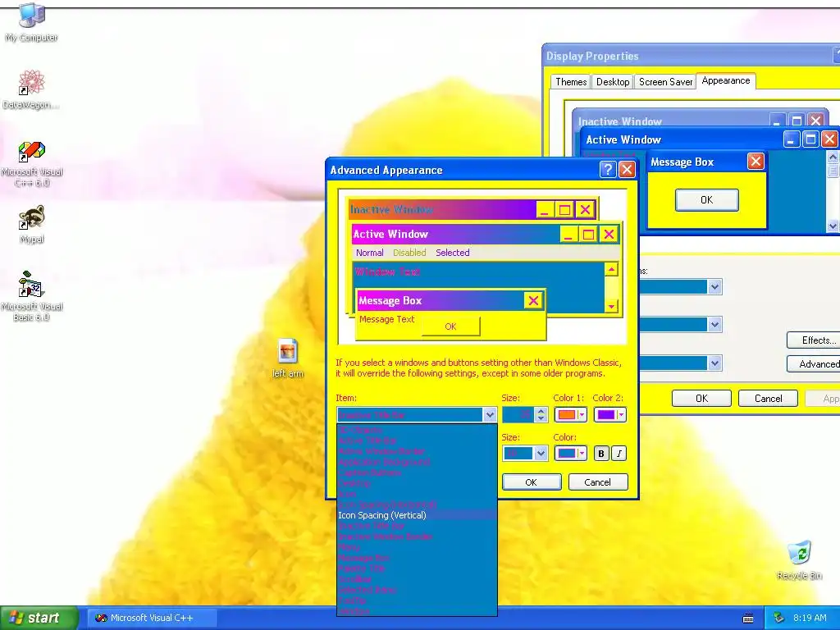
Task: Choose 'Scrollbar' from Item list
Action: point(417,579)
